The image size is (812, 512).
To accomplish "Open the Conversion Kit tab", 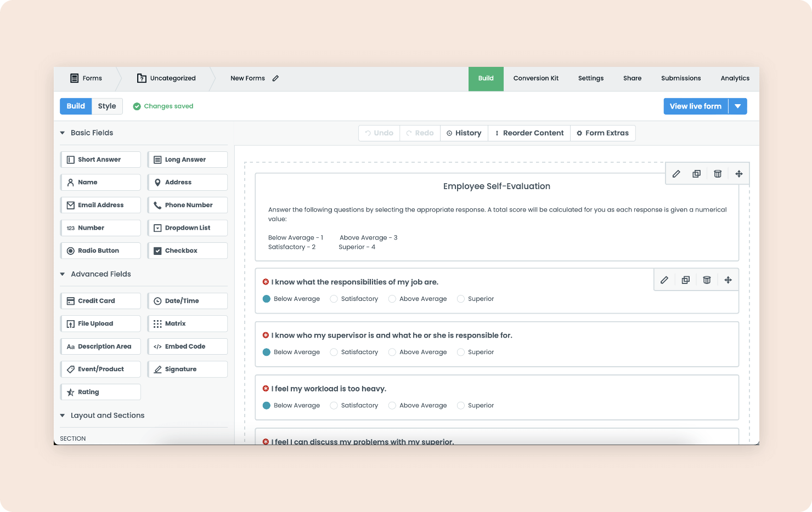I will click(x=535, y=78).
